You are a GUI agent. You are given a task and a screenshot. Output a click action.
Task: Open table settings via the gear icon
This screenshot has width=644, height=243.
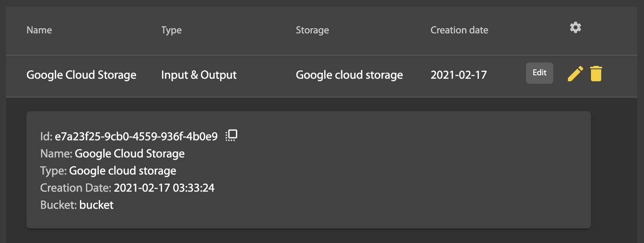click(576, 28)
